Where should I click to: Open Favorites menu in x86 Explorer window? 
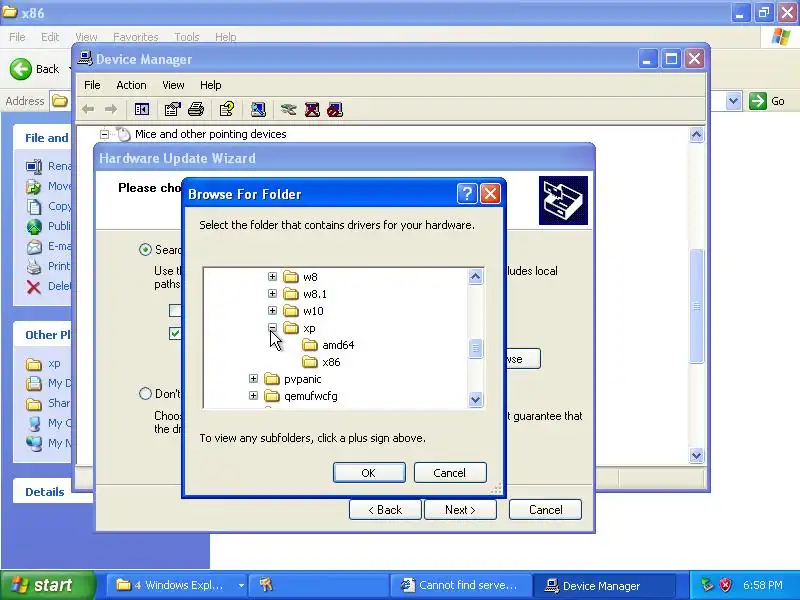tap(136, 37)
